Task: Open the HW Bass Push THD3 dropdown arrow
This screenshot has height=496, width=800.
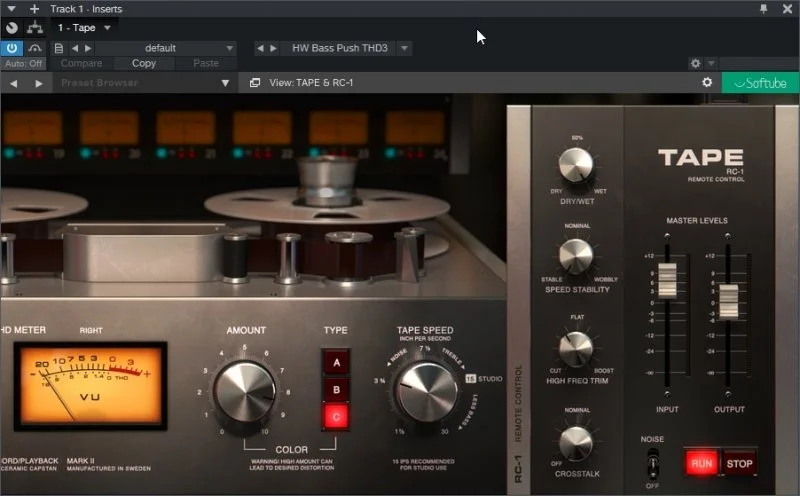Action: (404, 48)
